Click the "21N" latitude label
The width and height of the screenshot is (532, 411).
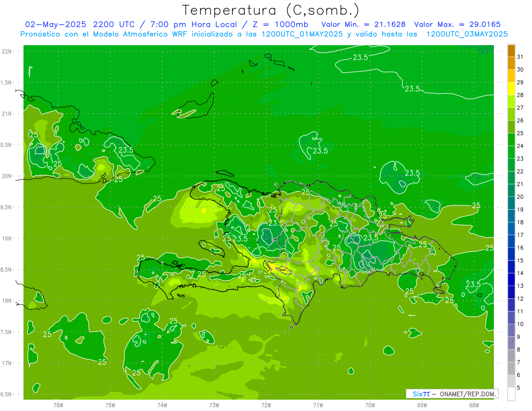pyautogui.click(x=7, y=114)
